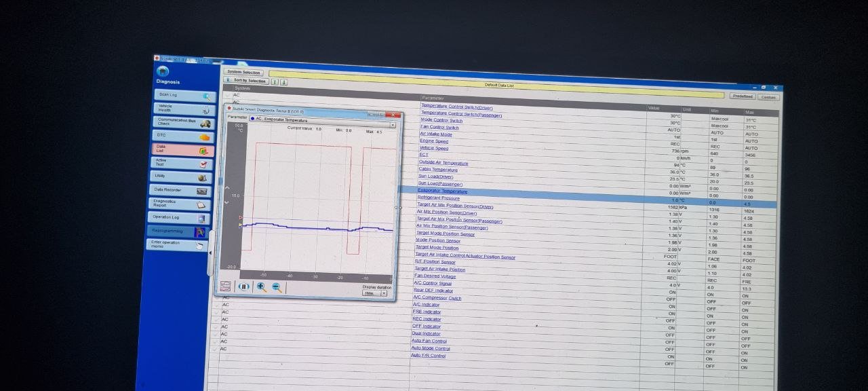The image size is (868, 391).
Task: Open Reprogramming in the sidebar
Action: pyautogui.click(x=177, y=231)
